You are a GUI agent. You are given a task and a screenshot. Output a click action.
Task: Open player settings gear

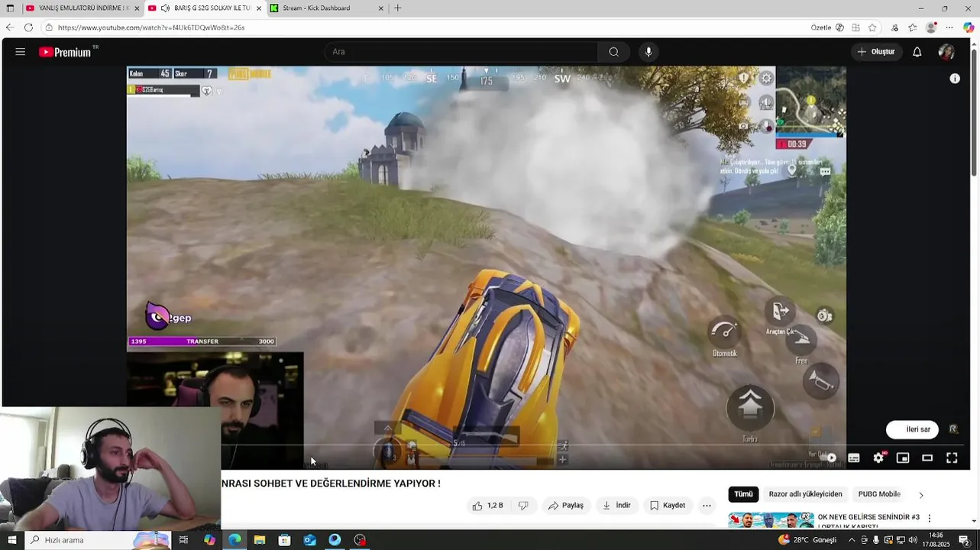coord(878,458)
